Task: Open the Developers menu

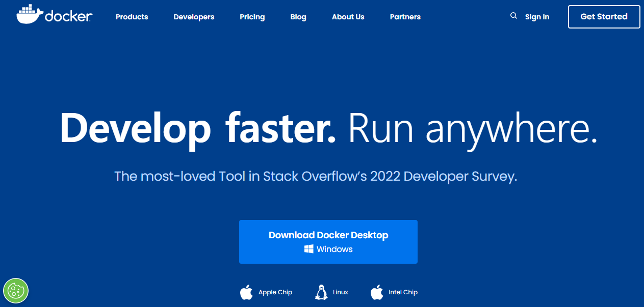Action: coord(194,17)
